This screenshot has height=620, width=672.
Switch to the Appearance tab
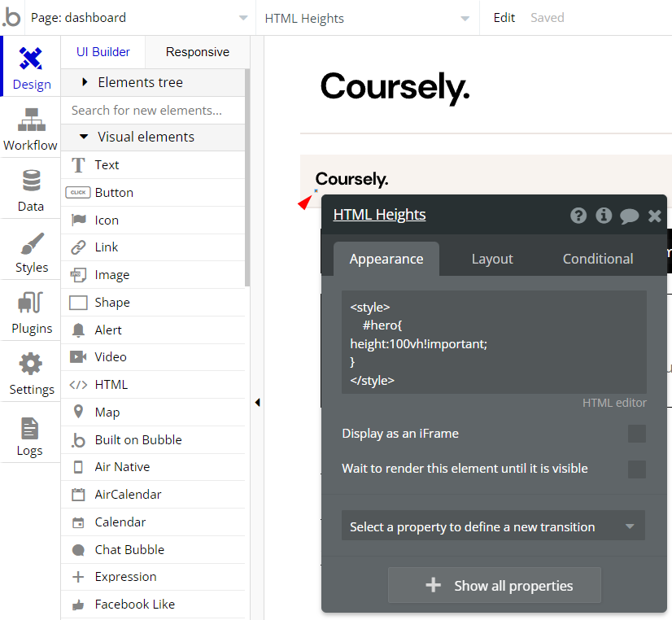[x=386, y=259]
